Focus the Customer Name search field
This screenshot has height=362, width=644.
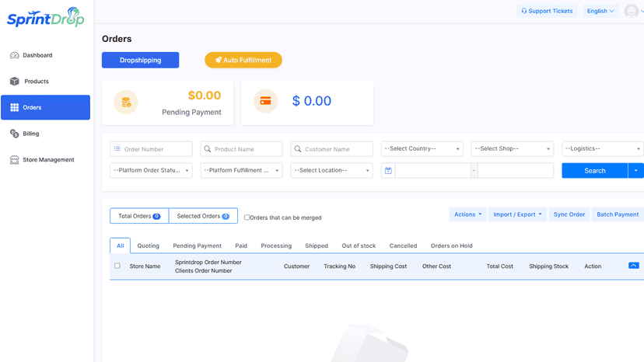pos(332,149)
